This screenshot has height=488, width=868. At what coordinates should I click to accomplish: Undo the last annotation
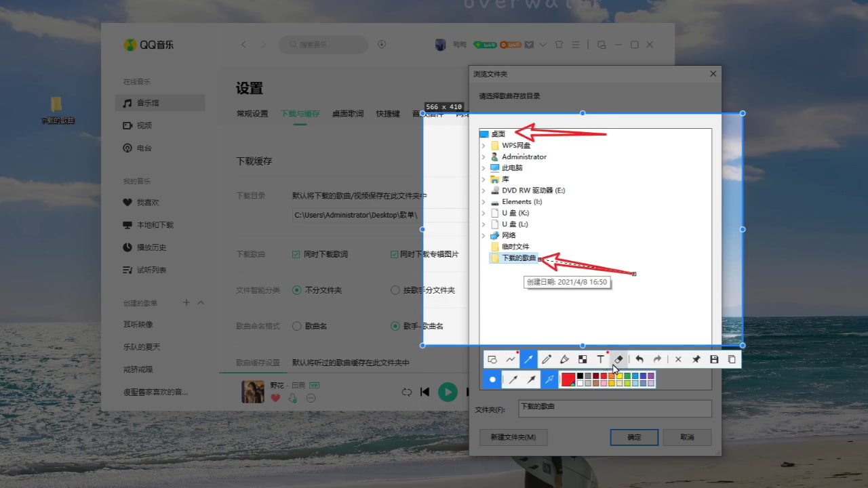click(639, 359)
